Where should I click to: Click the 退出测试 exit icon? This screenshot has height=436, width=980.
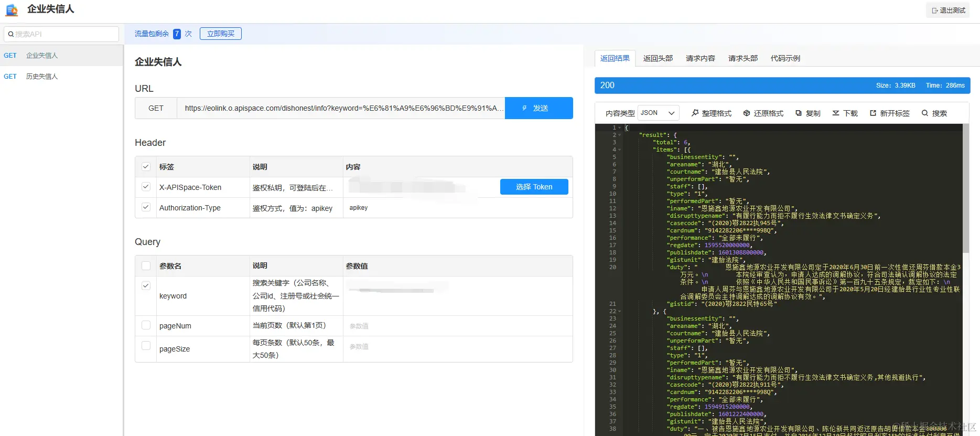tap(935, 10)
